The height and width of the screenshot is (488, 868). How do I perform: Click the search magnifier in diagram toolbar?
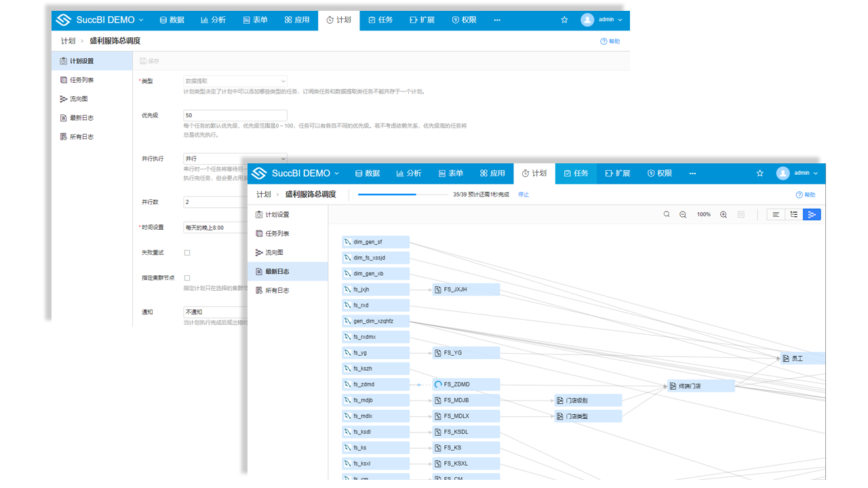pyautogui.click(x=667, y=215)
